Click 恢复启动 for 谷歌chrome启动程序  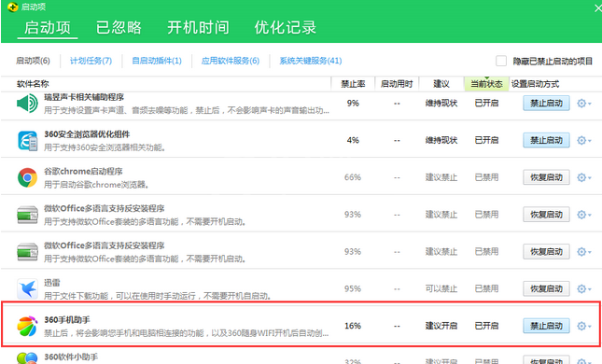(546, 177)
